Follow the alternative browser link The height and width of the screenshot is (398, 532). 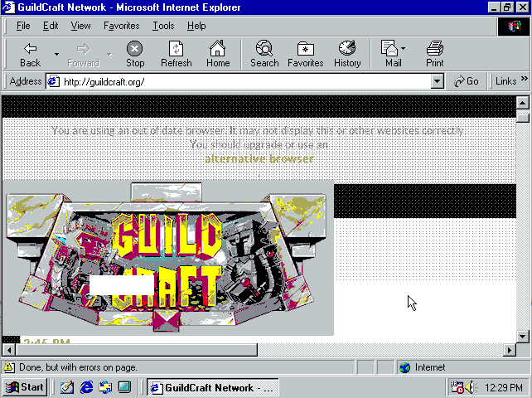point(259,158)
